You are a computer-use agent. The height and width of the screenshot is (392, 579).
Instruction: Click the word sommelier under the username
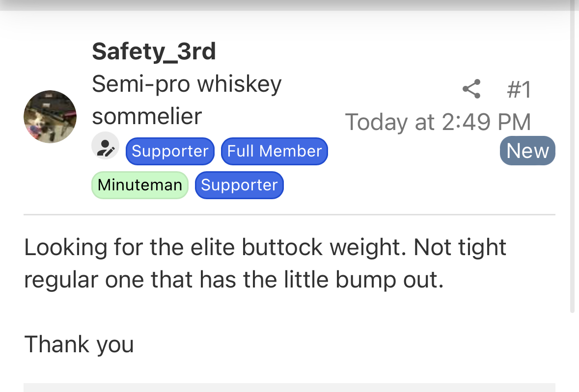click(147, 117)
